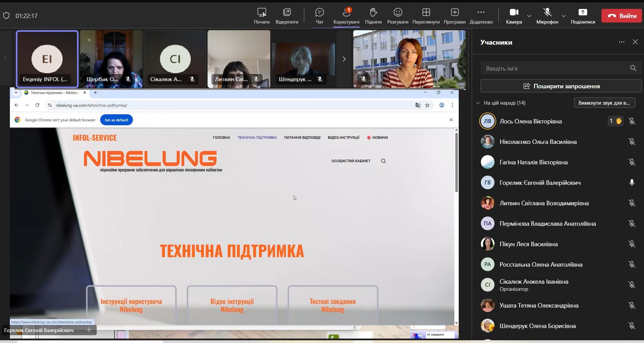Select Evgeniy INFOL video tile

(x=47, y=59)
